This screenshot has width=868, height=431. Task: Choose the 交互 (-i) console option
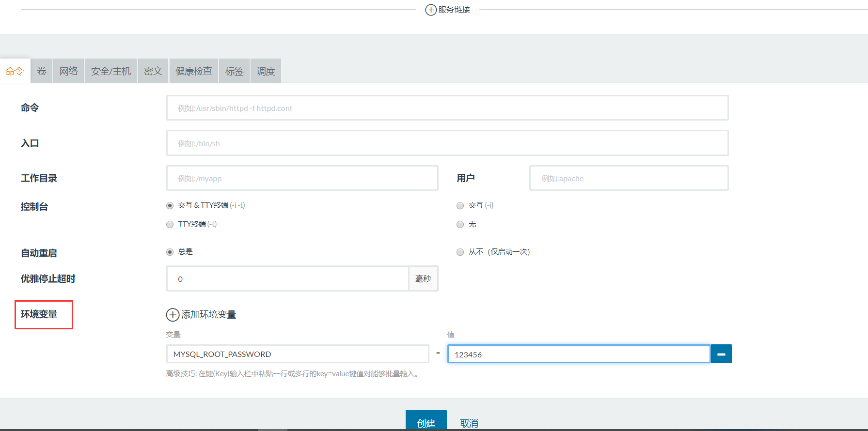point(460,206)
